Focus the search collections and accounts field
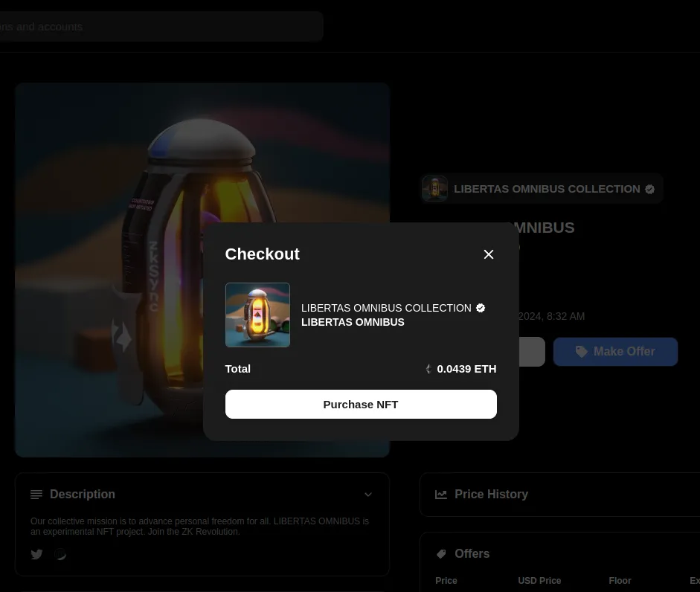700x592 pixels. pos(161,27)
